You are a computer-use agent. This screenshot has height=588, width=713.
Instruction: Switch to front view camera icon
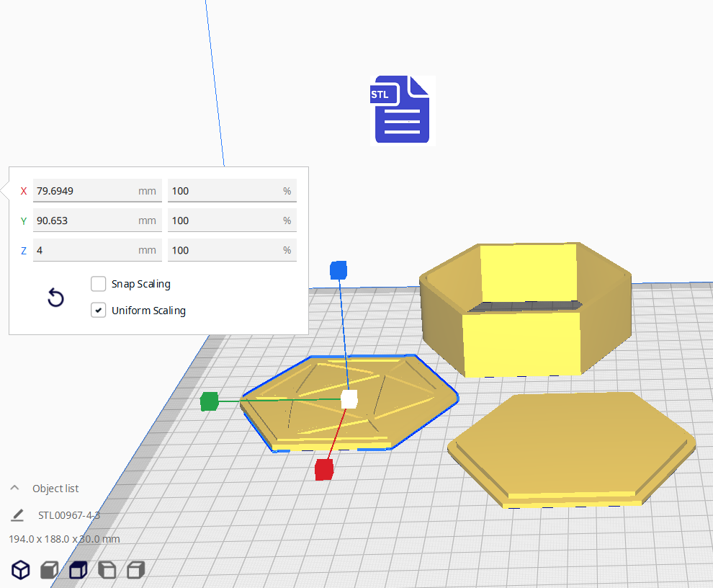tap(50, 570)
